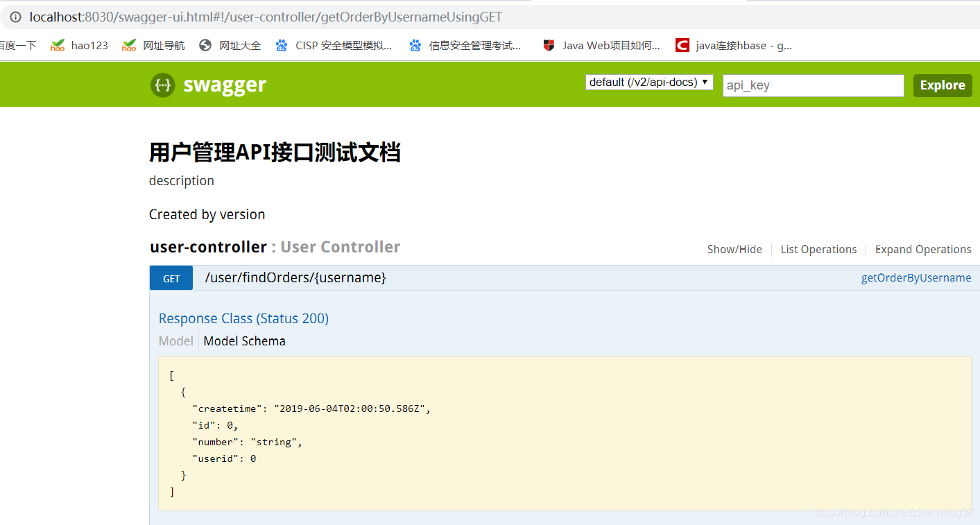Viewport: 980px width, 525px height.
Task: Click Show/Hide for user-controller
Action: pyautogui.click(x=734, y=250)
